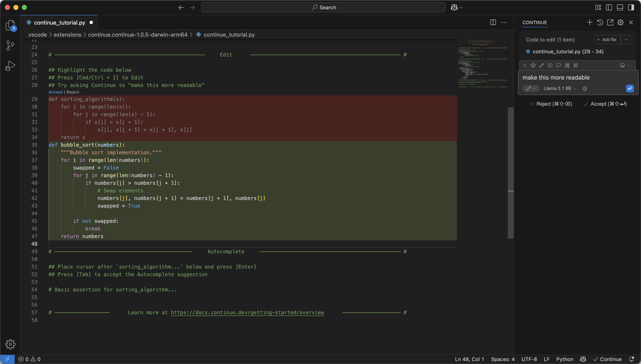The image size is (641, 364).
Task: Open the rules pencil icon in Continue toolbar
Action: pyautogui.click(x=542, y=65)
